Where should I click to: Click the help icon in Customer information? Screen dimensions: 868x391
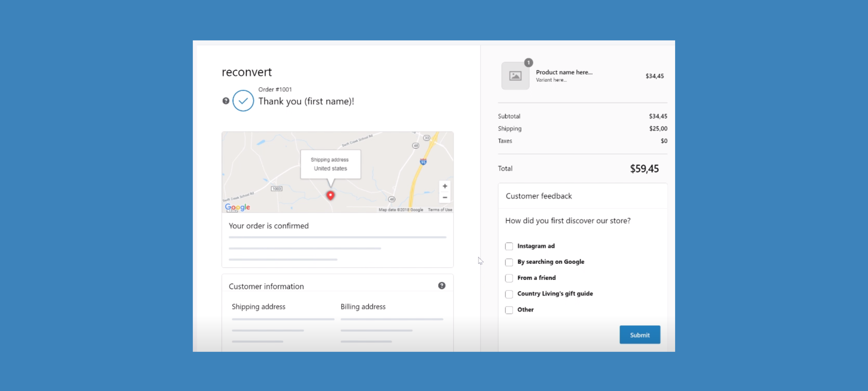coord(441,286)
